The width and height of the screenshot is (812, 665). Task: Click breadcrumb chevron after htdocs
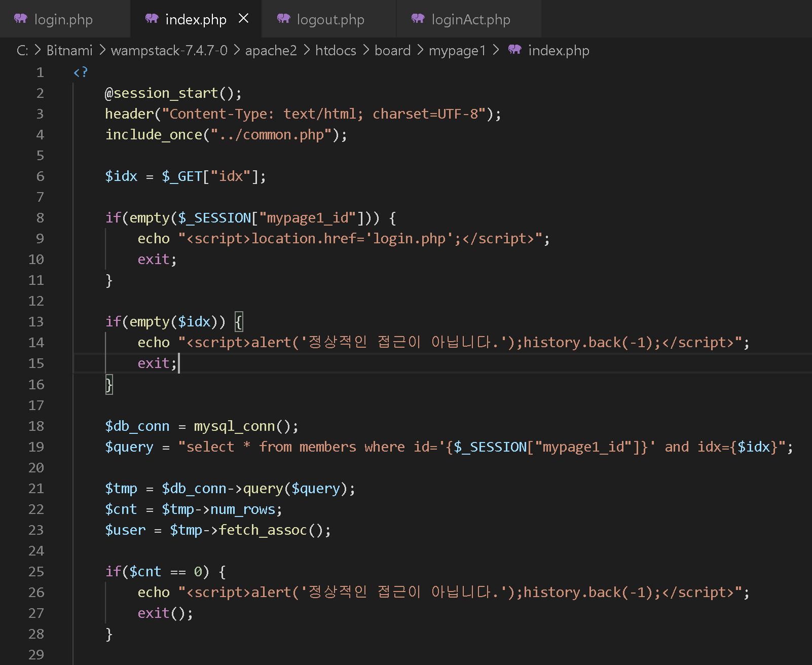pyautogui.click(x=365, y=50)
